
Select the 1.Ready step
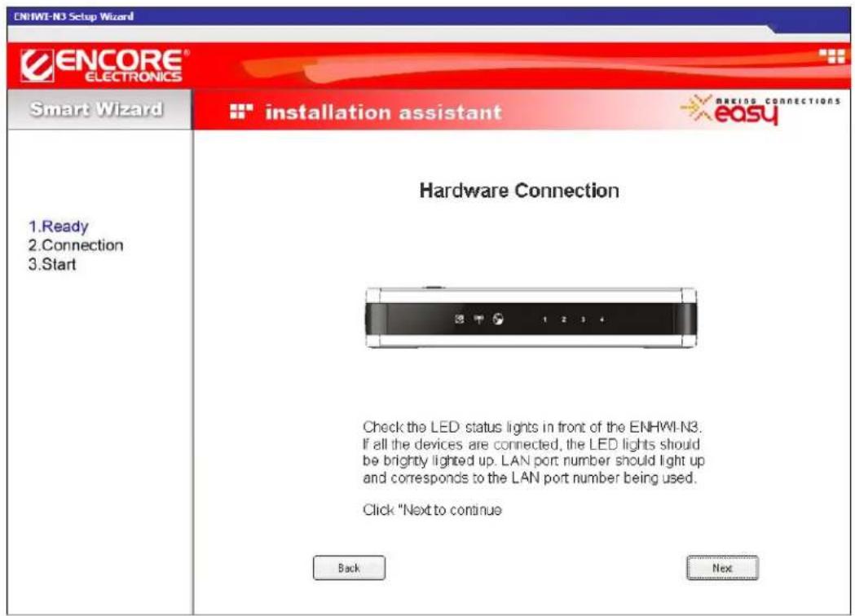tap(59, 227)
